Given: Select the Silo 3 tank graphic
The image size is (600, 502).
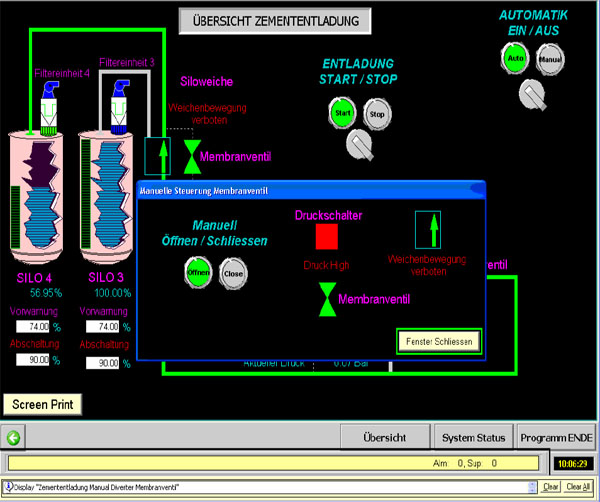Looking at the screenshot, I should tap(106, 197).
